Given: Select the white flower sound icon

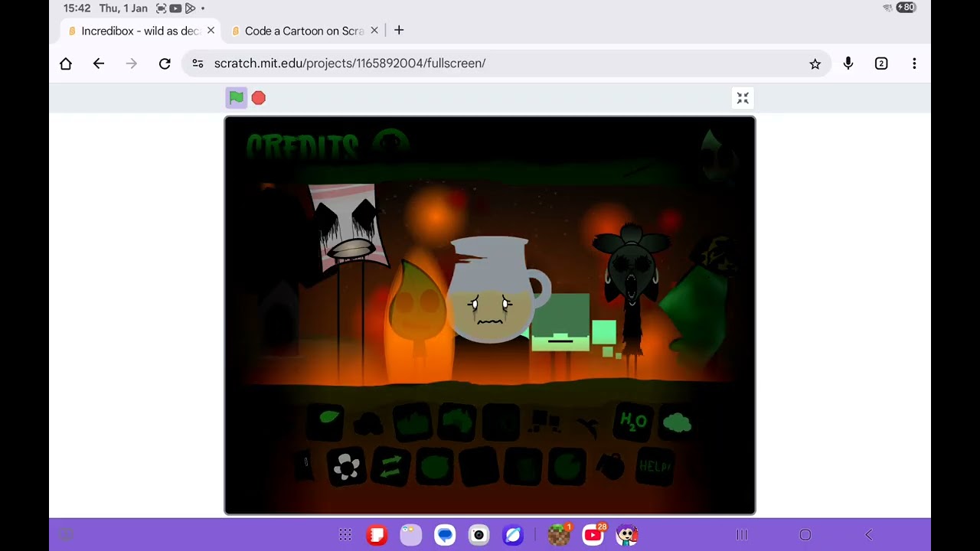Looking at the screenshot, I should tap(346, 466).
